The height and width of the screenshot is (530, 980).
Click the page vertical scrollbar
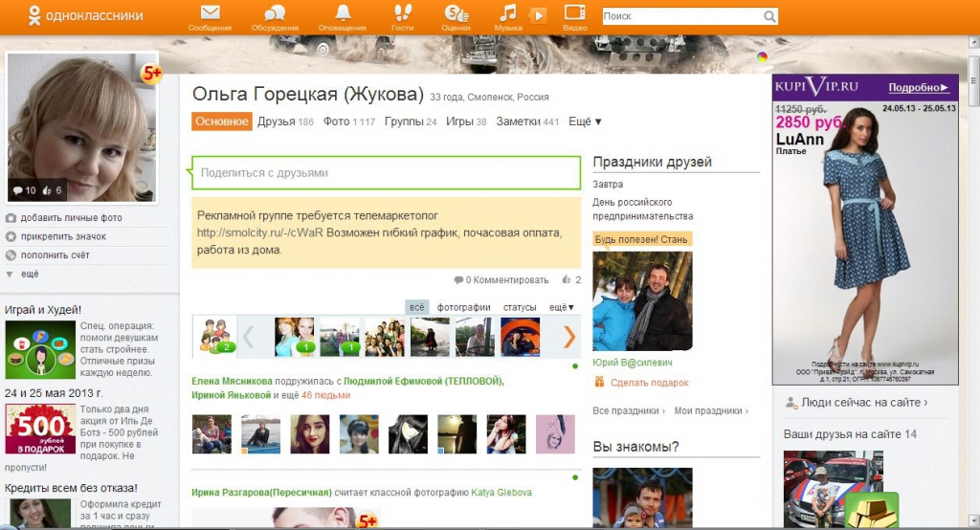(x=973, y=81)
